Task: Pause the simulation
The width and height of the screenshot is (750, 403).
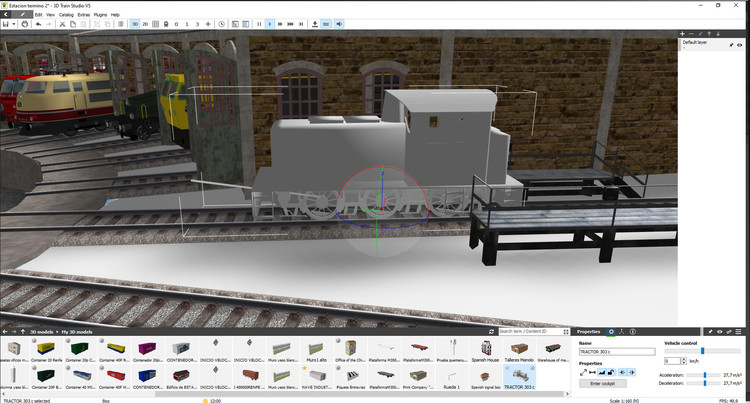Action: (258, 24)
